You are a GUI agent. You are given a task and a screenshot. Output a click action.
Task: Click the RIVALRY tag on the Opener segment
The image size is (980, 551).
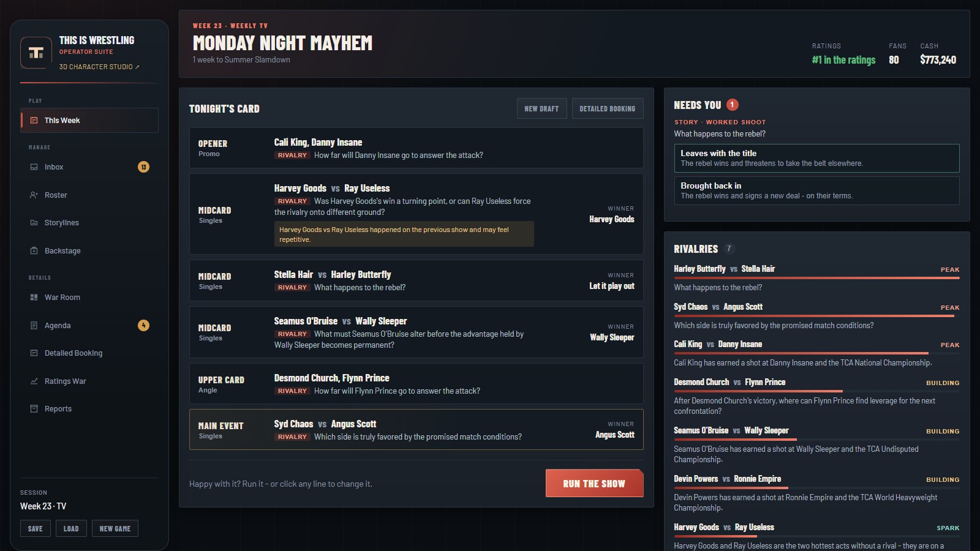click(x=292, y=156)
